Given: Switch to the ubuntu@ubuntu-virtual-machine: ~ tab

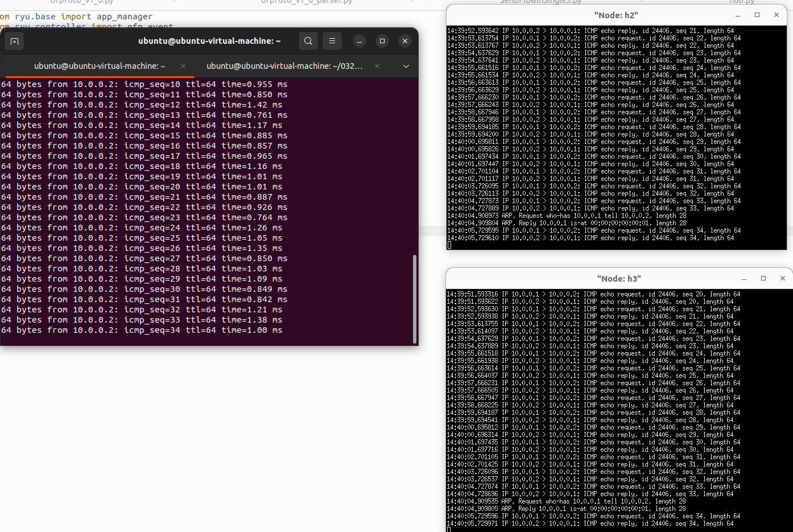Looking at the screenshot, I should (100, 66).
